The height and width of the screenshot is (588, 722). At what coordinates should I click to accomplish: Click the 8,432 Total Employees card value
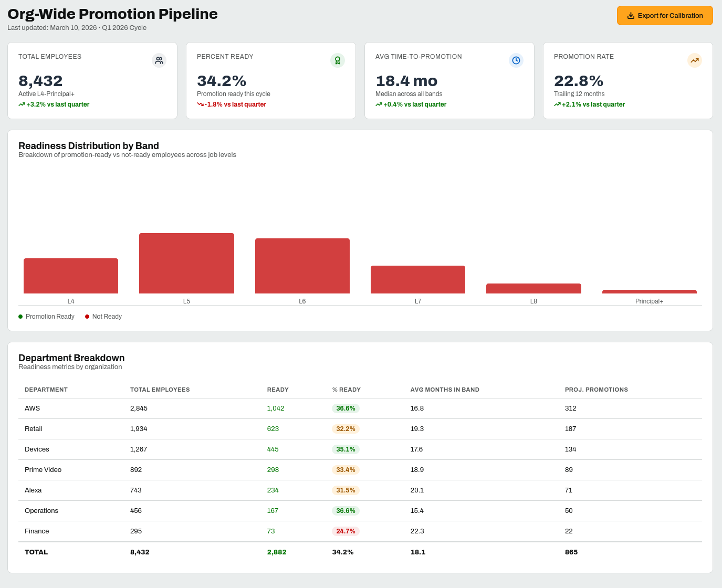coord(40,81)
